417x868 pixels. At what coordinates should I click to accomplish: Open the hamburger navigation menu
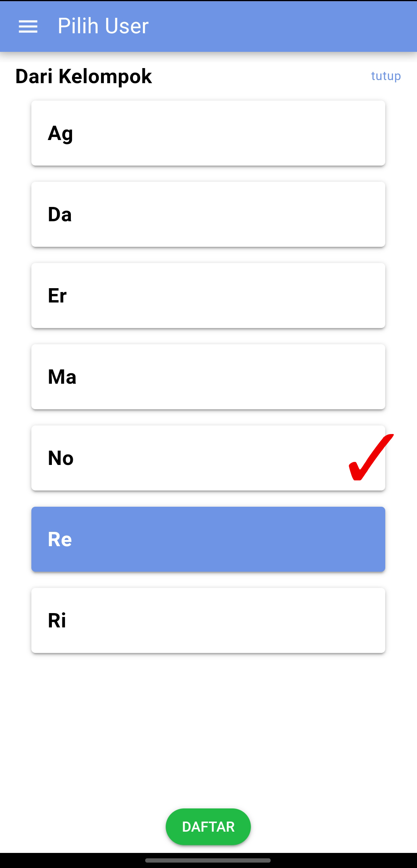(x=28, y=26)
